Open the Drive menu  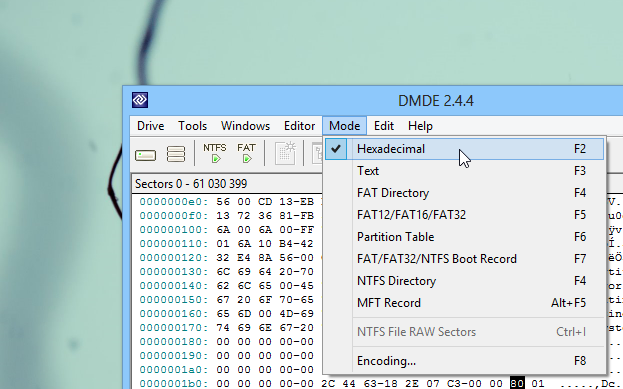150,126
